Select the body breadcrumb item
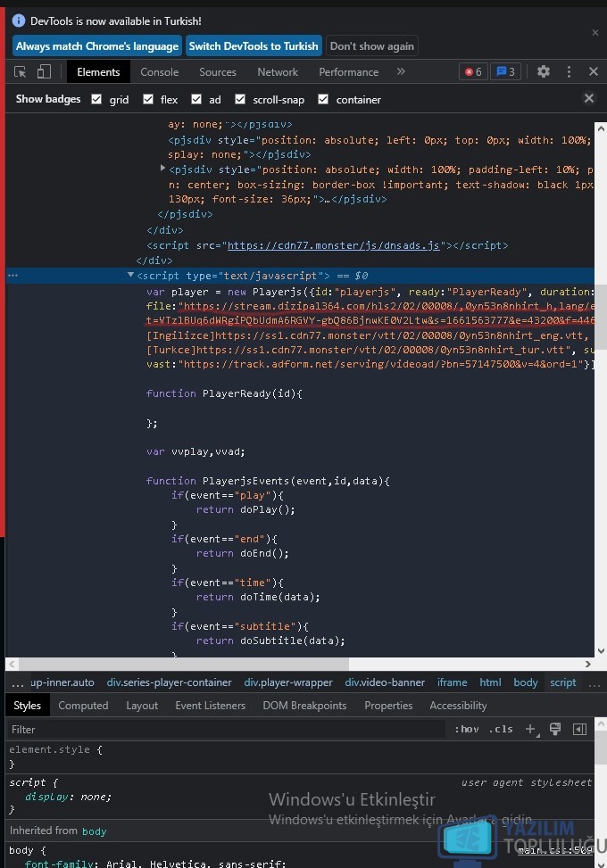The height and width of the screenshot is (868, 607). click(526, 682)
